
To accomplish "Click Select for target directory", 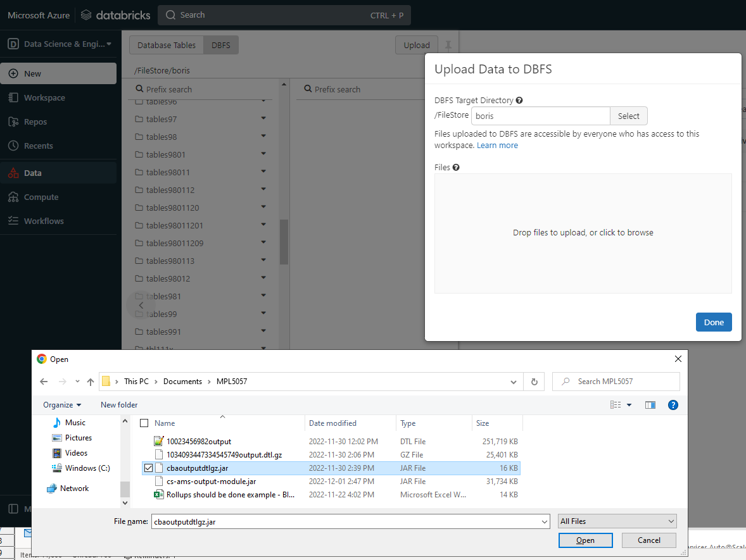I will click(x=628, y=116).
